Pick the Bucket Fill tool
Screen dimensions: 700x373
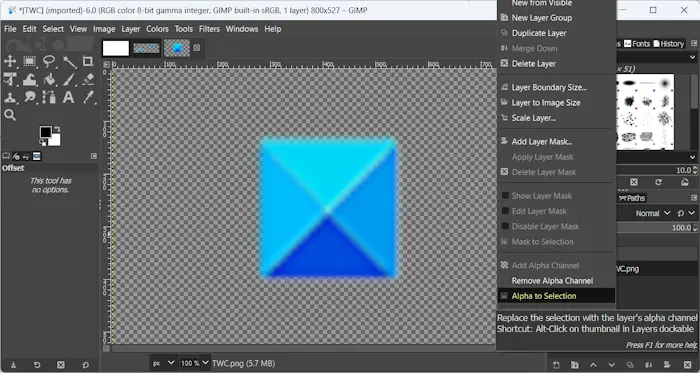[49, 79]
